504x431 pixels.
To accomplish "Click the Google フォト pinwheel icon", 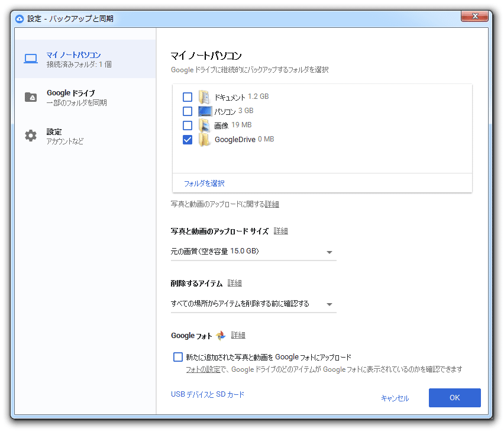I will (x=221, y=336).
